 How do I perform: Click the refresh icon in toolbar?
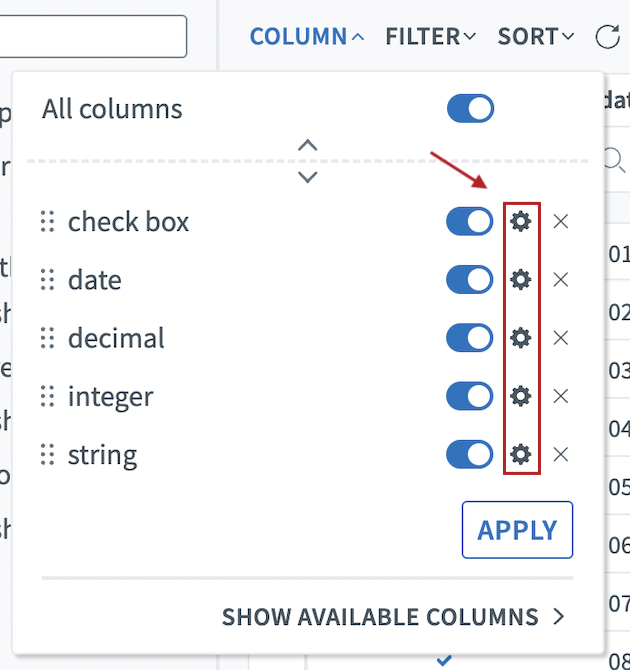tap(607, 37)
